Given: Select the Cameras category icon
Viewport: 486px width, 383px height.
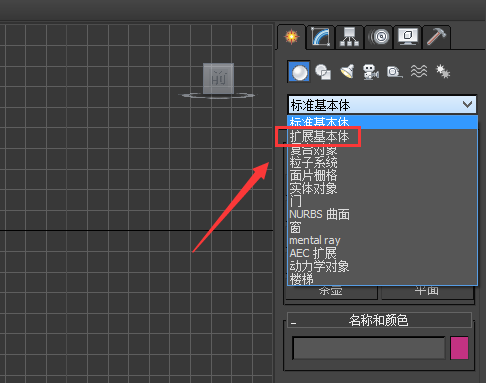Looking at the screenshot, I should [x=370, y=72].
